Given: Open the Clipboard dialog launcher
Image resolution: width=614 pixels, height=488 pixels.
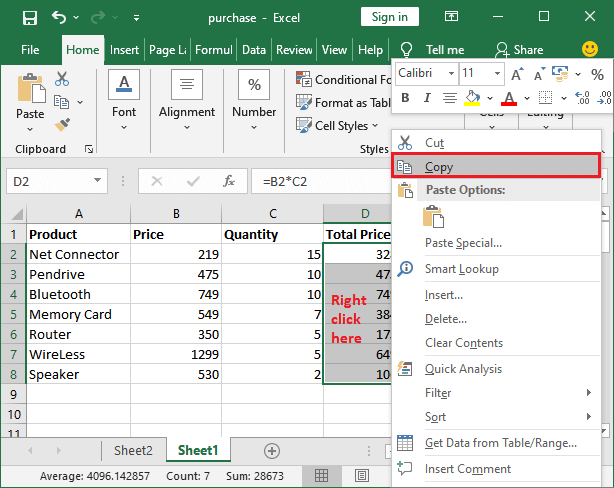Looking at the screenshot, I should tap(89, 149).
